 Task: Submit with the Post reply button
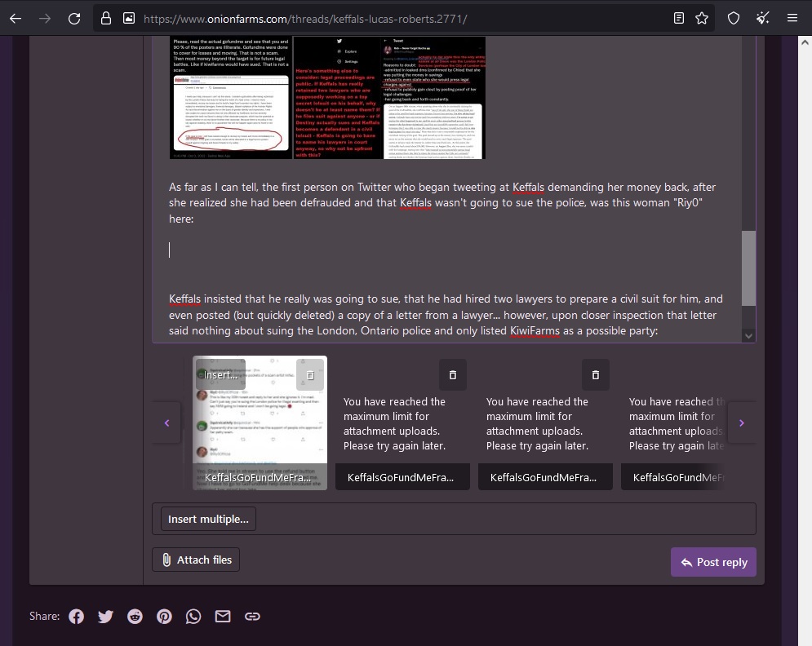(713, 562)
